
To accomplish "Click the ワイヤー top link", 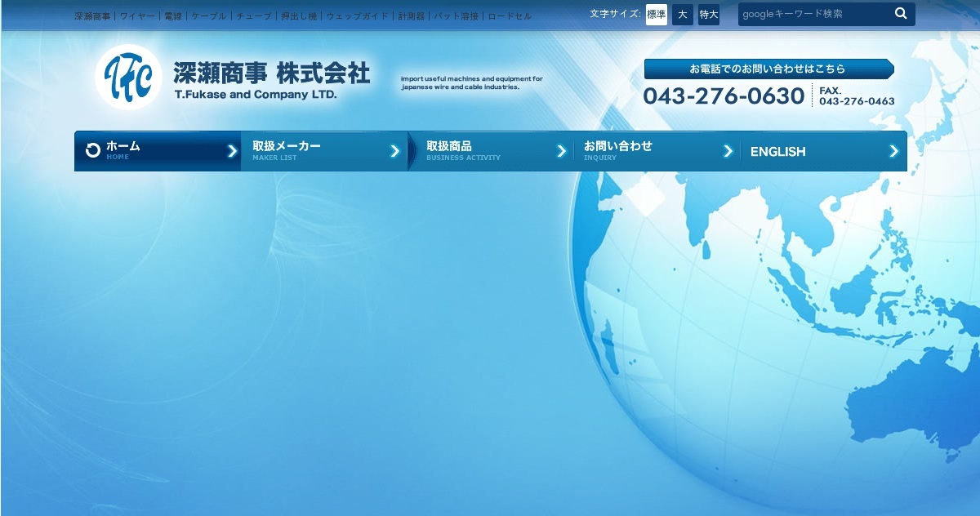I will point(137,16).
